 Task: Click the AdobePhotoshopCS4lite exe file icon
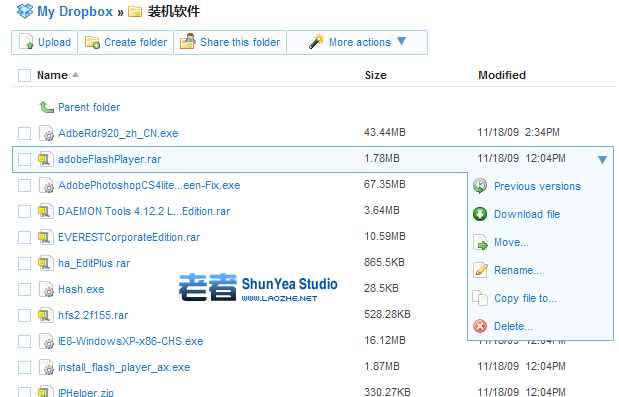(46, 185)
